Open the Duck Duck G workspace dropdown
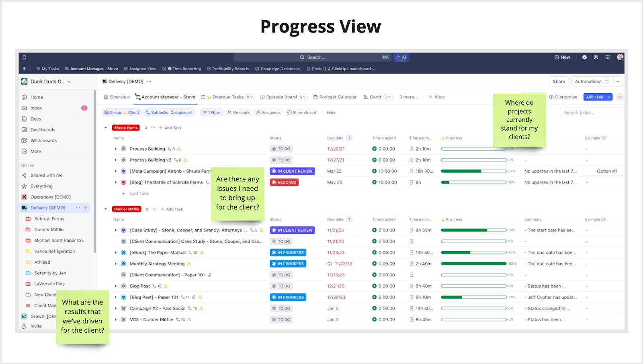Viewport: 643px width, 364px height. [46, 82]
